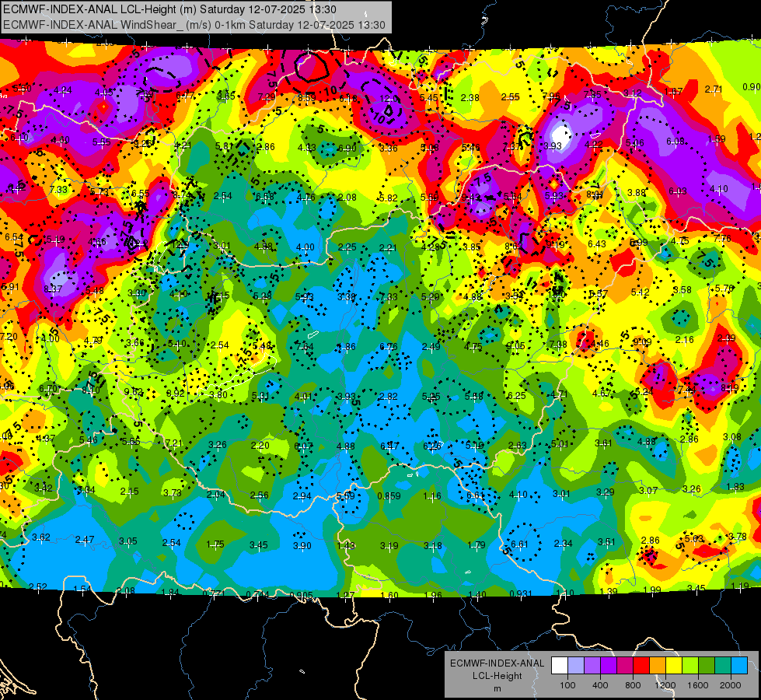Click the legend label '1600'

point(698,685)
